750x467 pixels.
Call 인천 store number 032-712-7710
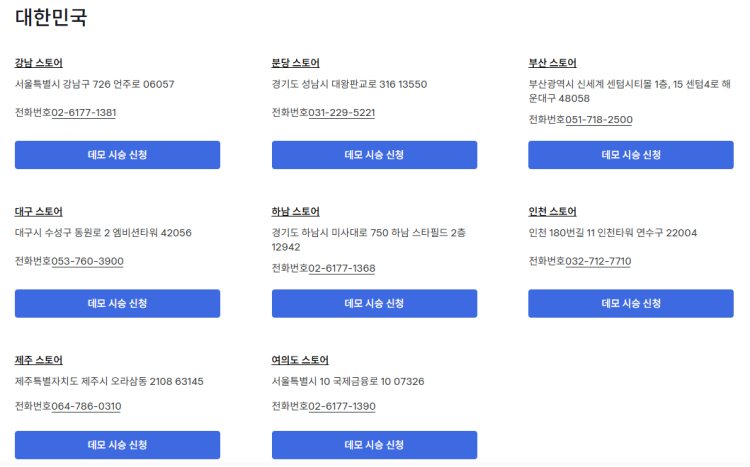click(x=598, y=261)
